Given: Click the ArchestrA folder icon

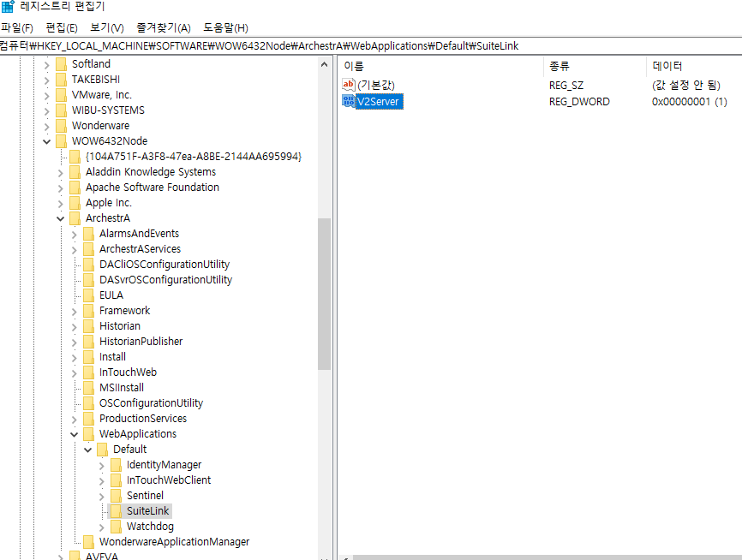Looking at the screenshot, I should point(75,218).
